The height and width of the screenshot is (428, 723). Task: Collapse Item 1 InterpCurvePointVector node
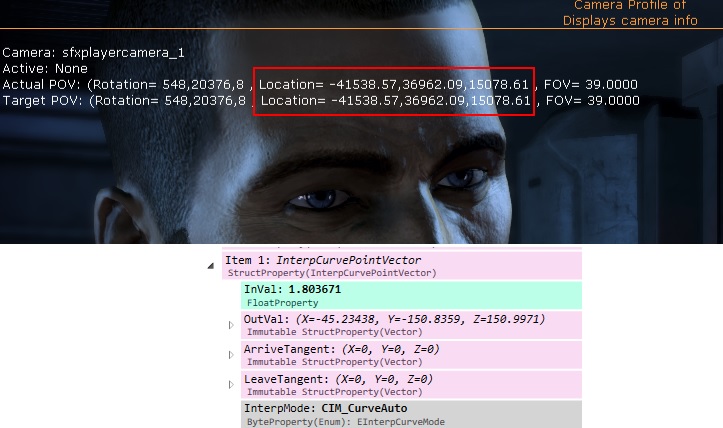click(211, 266)
